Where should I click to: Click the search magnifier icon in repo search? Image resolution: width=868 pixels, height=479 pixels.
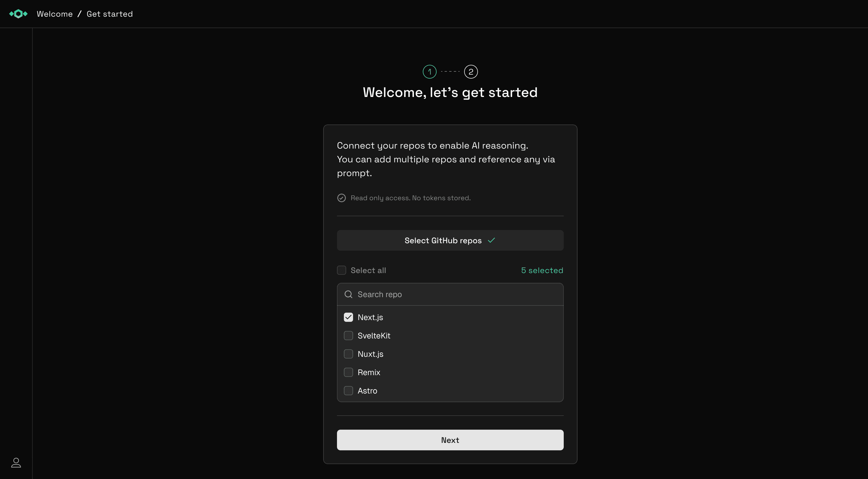[x=348, y=294]
